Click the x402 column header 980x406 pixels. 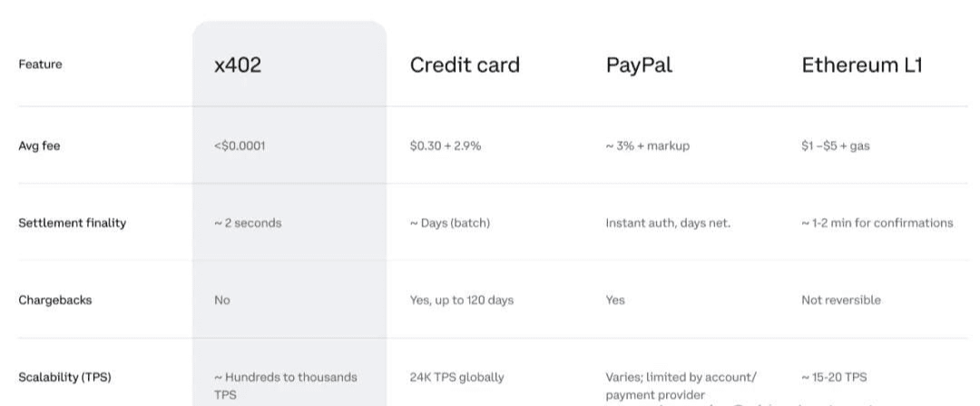[x=238, y=65]
